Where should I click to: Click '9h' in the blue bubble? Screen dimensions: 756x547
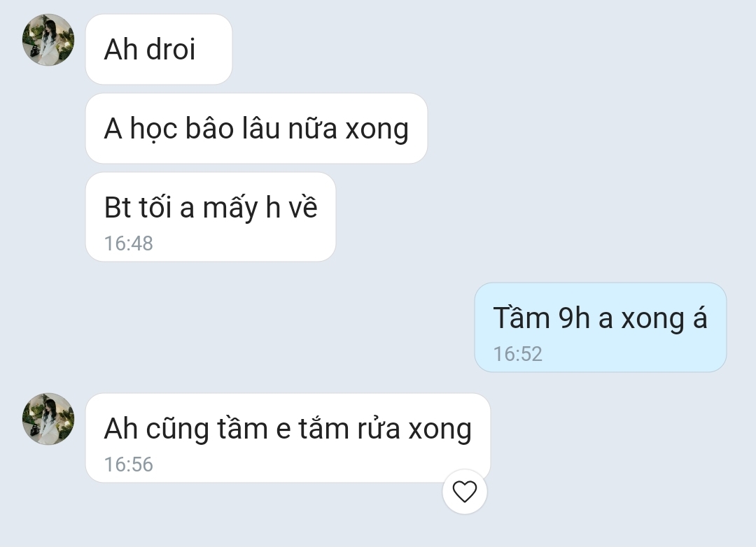pyautogui.click(x=574, y=318)
